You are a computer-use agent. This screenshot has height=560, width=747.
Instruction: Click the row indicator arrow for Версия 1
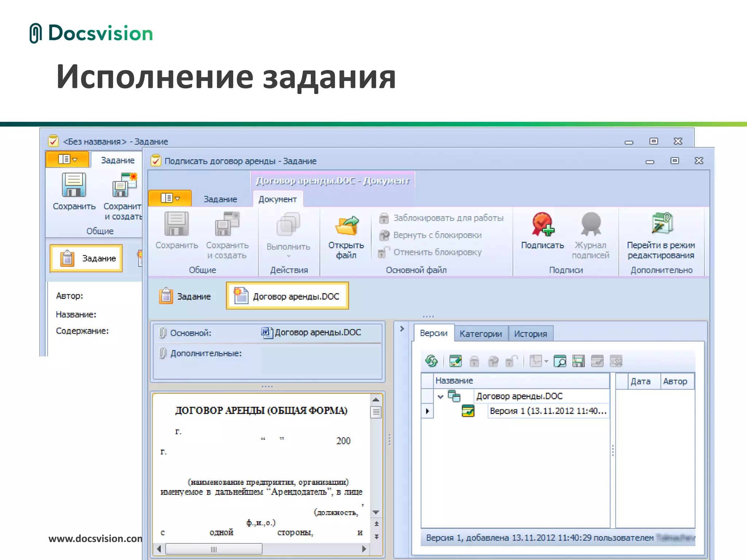[x=427, y=411]
